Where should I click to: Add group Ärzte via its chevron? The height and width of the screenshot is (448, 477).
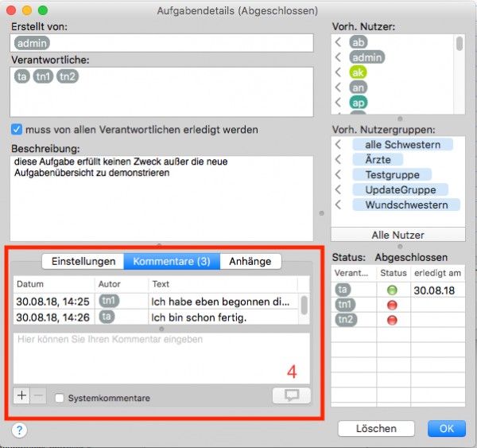pyautogui.click(x=338, y=159)
